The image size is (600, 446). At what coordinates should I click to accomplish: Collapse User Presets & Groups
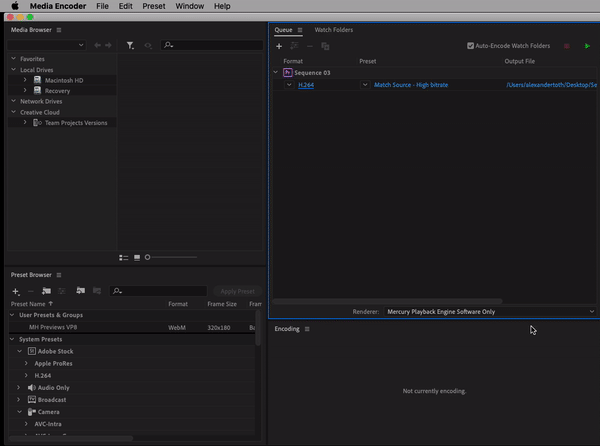click(12, 315)
